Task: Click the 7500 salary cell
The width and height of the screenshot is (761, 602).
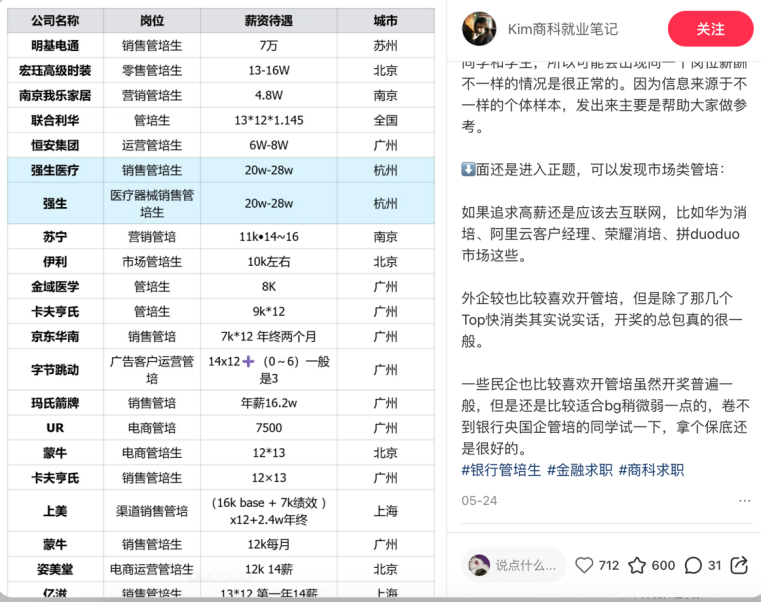Action: pyautogui.click(x=269, y=428)
